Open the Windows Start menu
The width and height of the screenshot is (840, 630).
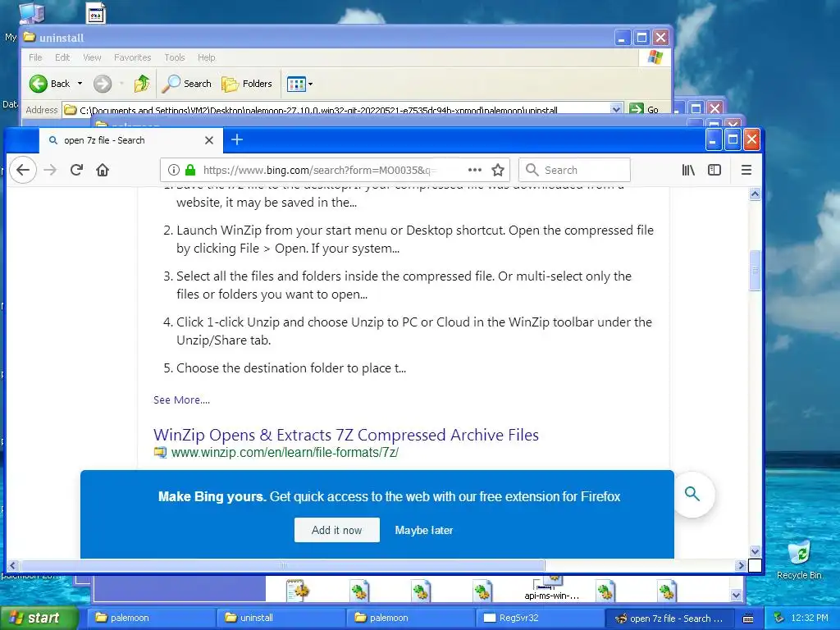click(39, 618)
